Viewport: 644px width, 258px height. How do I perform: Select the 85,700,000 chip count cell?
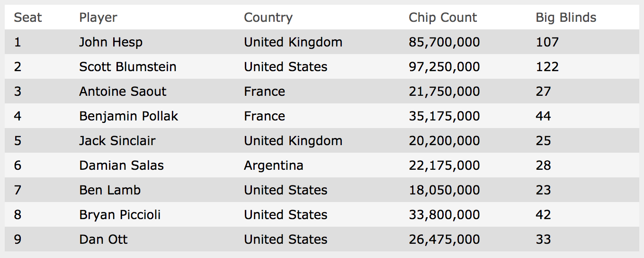444,42
